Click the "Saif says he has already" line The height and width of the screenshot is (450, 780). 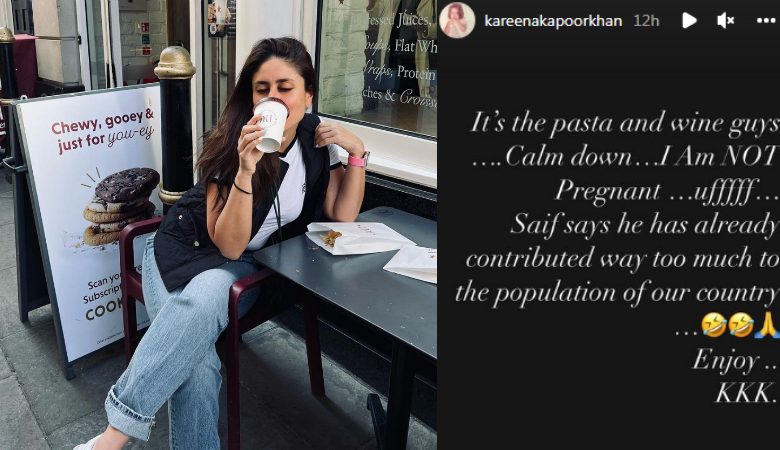tap(644, 225)
